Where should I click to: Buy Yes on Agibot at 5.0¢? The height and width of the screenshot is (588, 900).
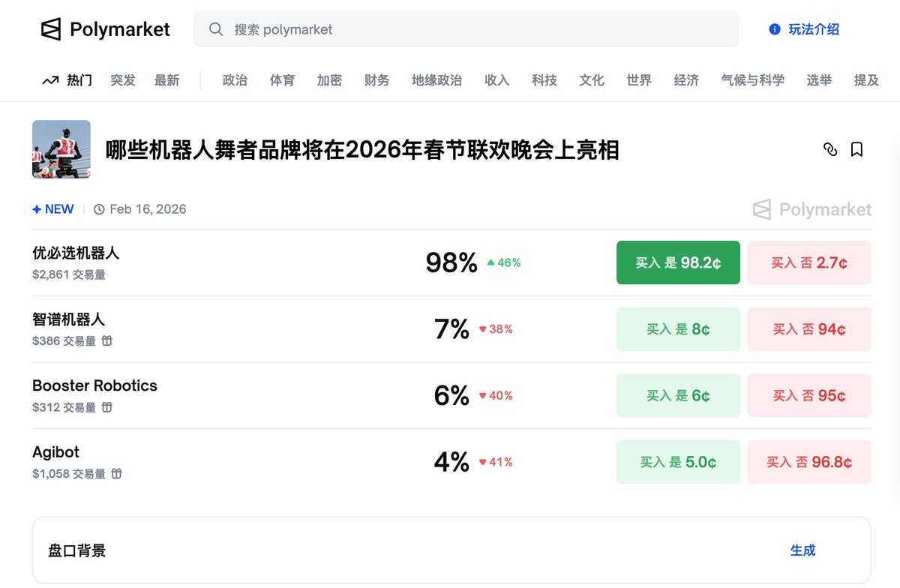(x=678, y=462)
